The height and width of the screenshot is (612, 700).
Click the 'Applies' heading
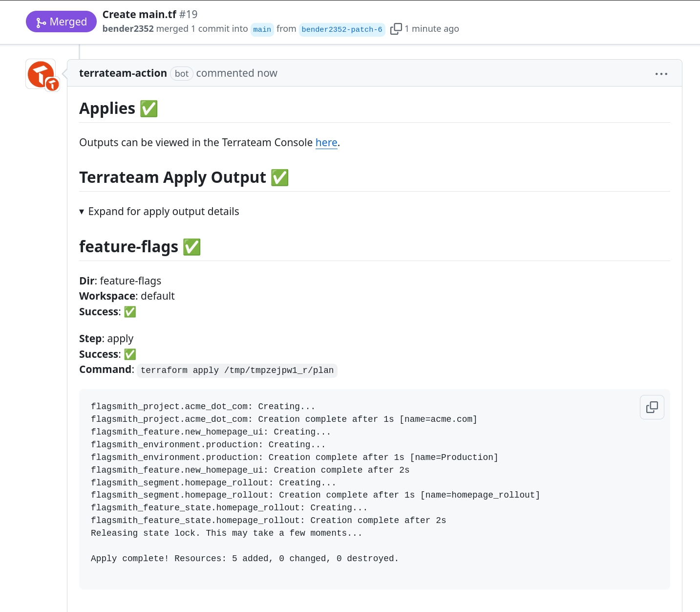pyautogui.click(x=118, y=108)
